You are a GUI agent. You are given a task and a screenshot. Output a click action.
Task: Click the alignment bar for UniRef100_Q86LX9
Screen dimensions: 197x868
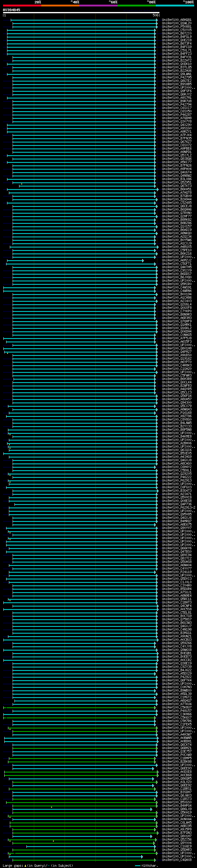(82, 809)
